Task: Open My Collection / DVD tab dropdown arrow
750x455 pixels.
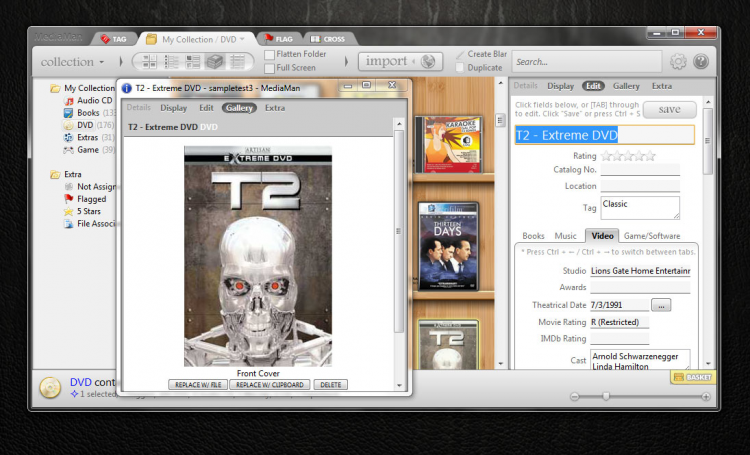Action: coord(242,39)
